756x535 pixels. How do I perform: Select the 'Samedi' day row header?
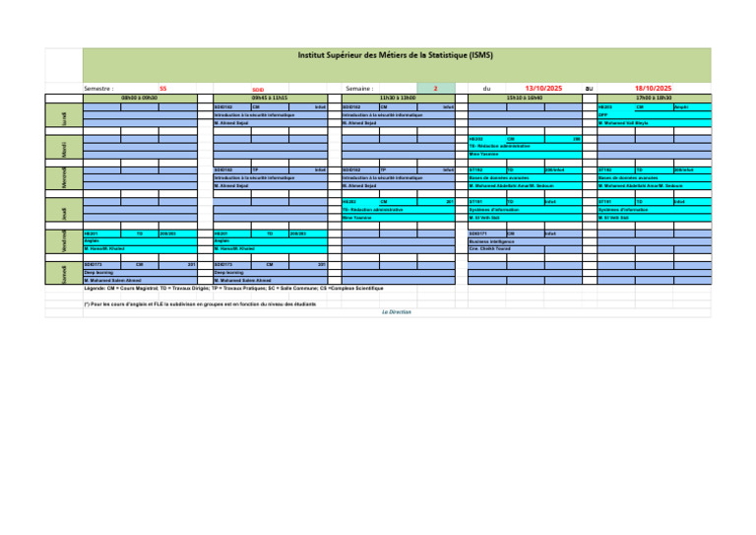tap(64, 273)
